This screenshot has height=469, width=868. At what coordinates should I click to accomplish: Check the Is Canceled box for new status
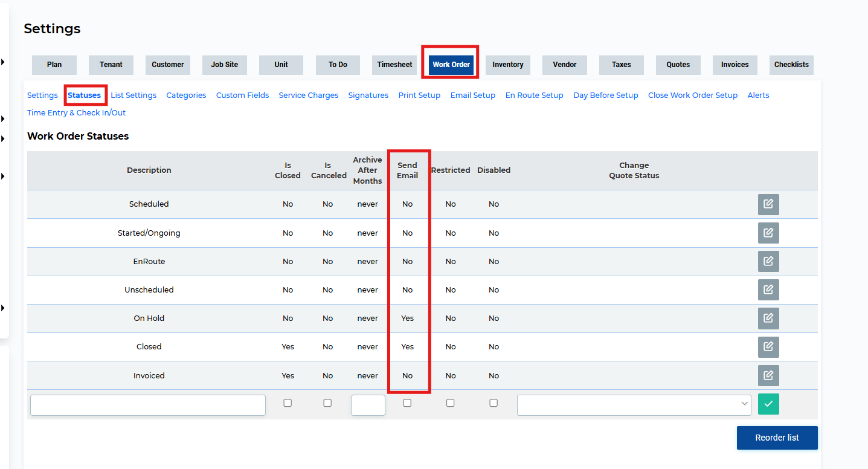point(327,403)
